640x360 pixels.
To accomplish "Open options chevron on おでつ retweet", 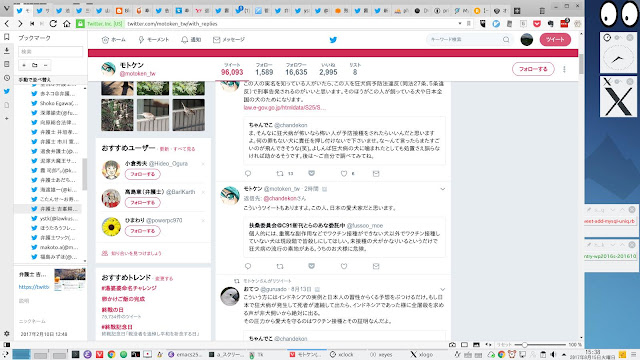I will coord(442,289).
